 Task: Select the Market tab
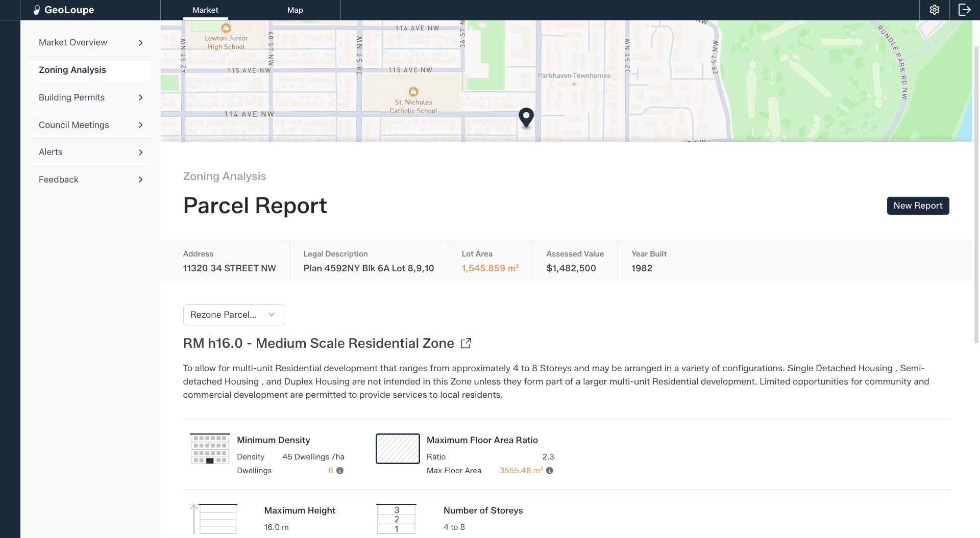pyautogui.click(x=205, y=10)
